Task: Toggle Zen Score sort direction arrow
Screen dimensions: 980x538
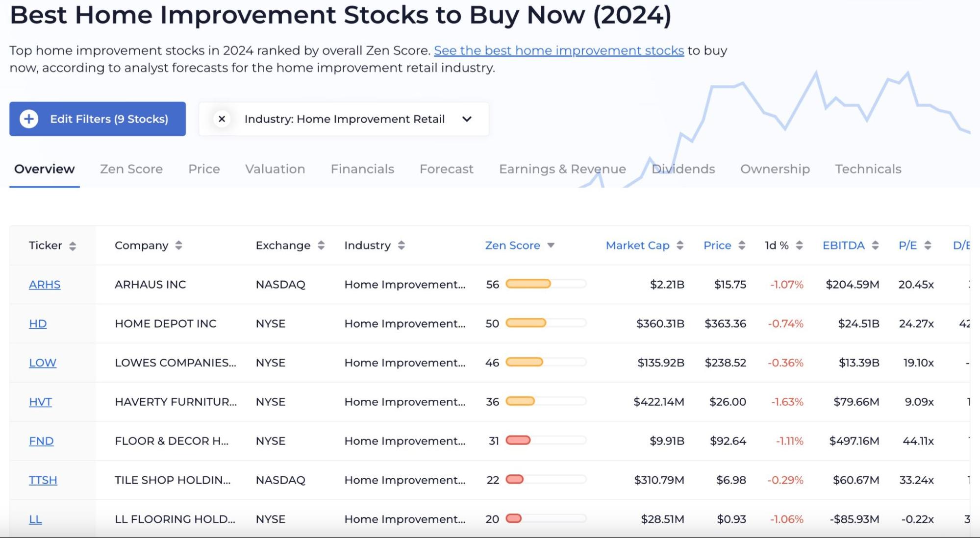Action: (551, 245)
